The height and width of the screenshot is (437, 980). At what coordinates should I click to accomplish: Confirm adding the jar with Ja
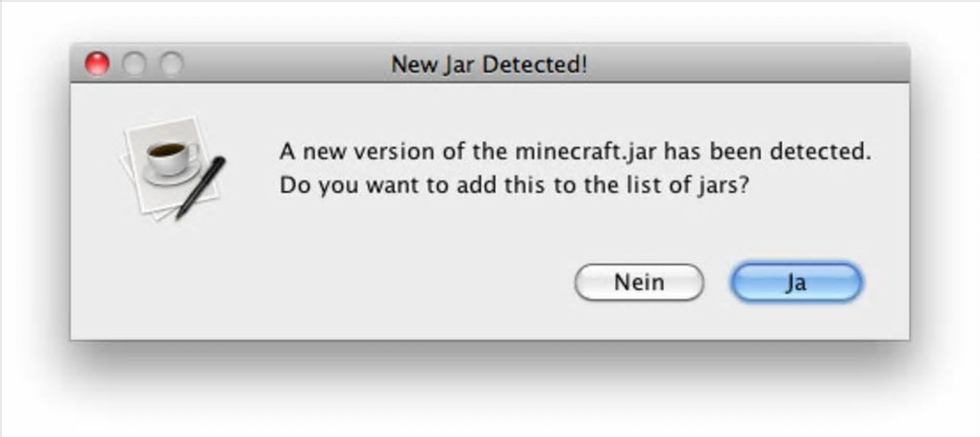(796, 283)
